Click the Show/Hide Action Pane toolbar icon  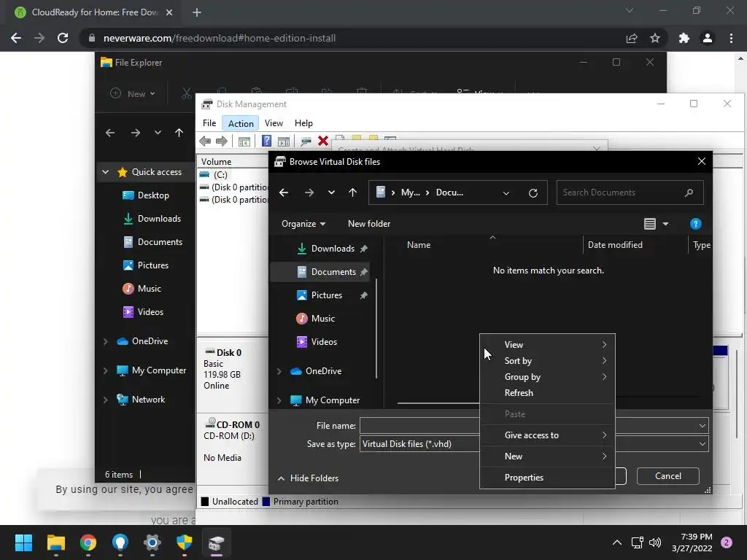point(284,141)
